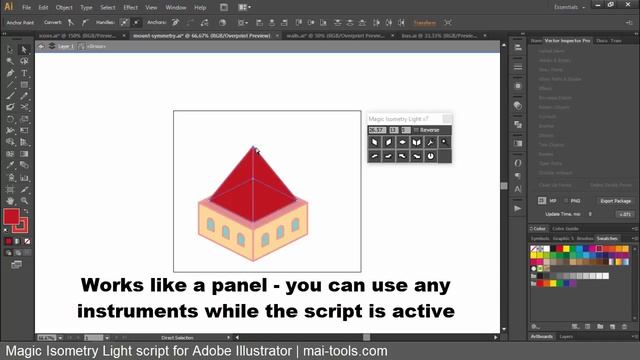Viewport: 640px width, 360px height.
Task: Click top isometric plane button in Magic Isometry
Action: [x=402, y=142]
